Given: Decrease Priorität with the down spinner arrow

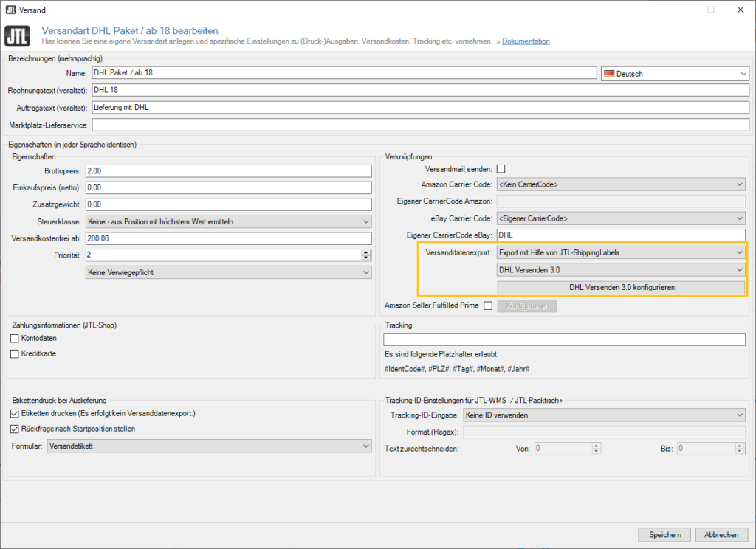Looking at the screenshot, I should pos(366,258).
